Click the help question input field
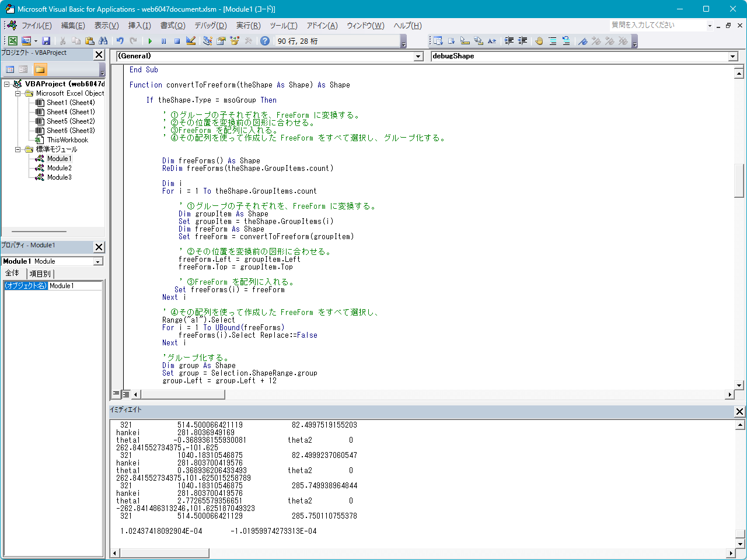 pyautogui.click(x=657, y=25)
